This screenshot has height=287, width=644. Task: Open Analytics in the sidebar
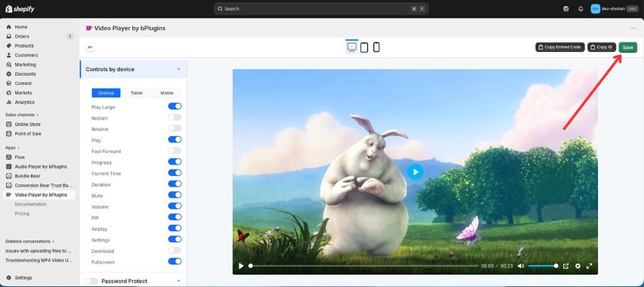pos(25,102)
